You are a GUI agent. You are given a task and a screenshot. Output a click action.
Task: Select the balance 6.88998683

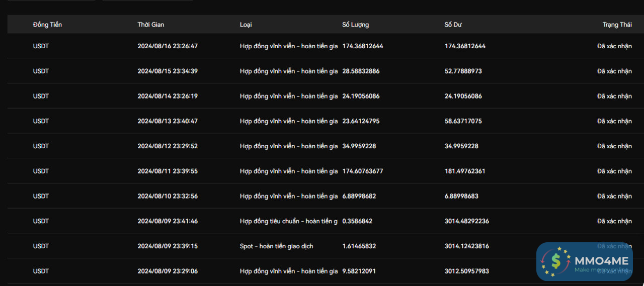[462, 196]
